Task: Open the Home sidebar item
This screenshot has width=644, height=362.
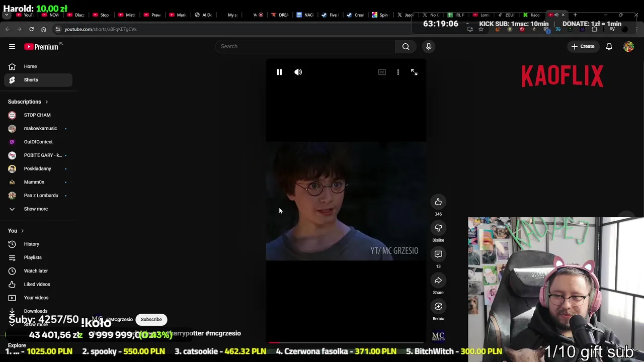Action: point(38,66)
